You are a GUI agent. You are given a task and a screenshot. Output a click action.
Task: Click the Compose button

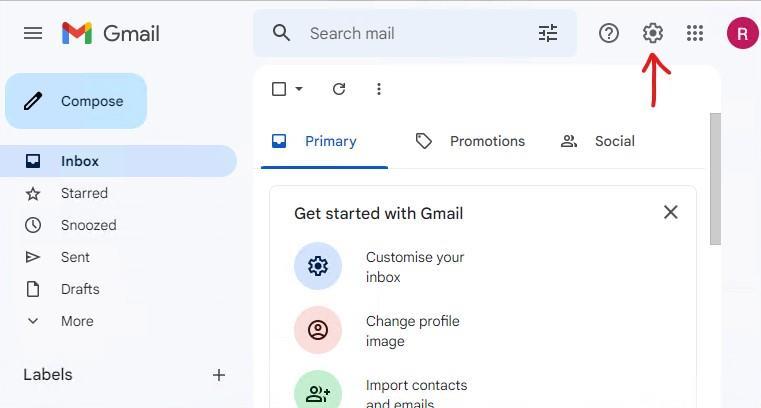tap(76, 101)
